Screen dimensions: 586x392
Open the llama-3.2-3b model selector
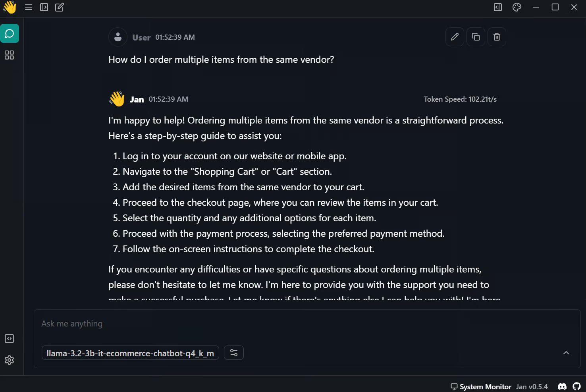coord(130,353)
